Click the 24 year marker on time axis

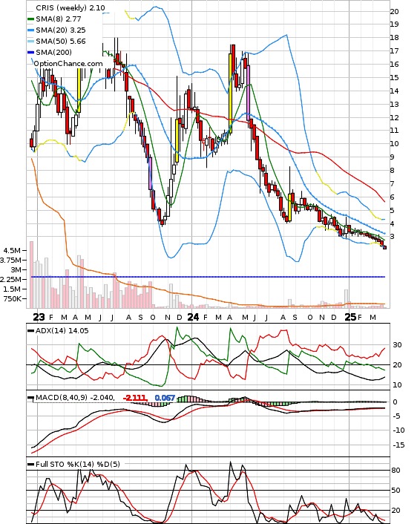(x=193, y=317)
